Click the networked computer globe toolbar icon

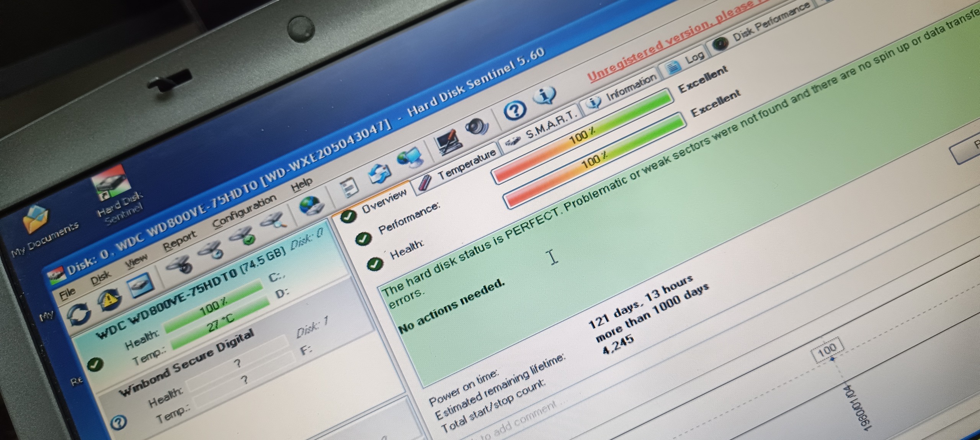pyautogui.click(x=410, y=158)
